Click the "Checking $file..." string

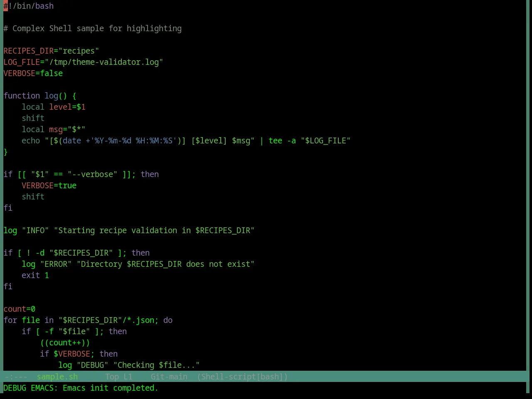coord(157,365)
